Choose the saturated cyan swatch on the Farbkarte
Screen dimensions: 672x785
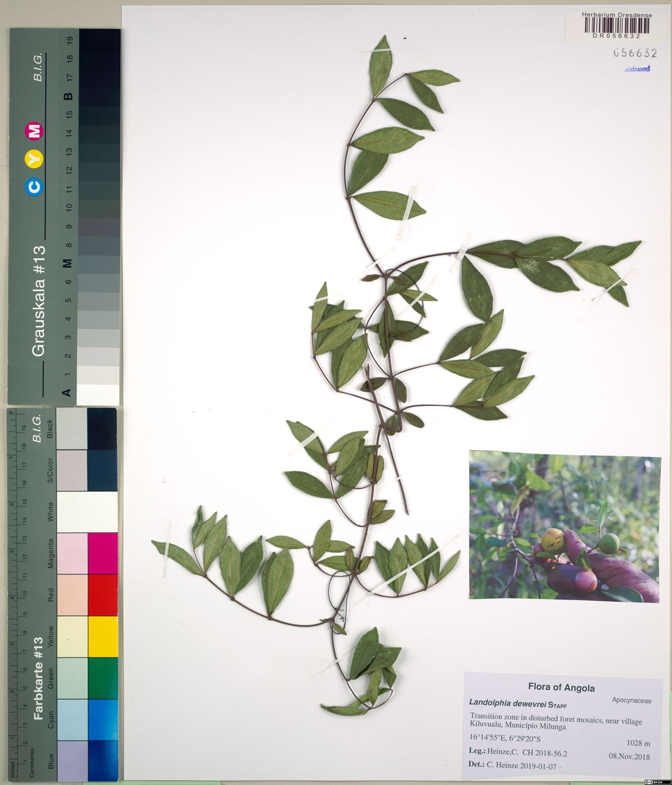pos(102,719)
